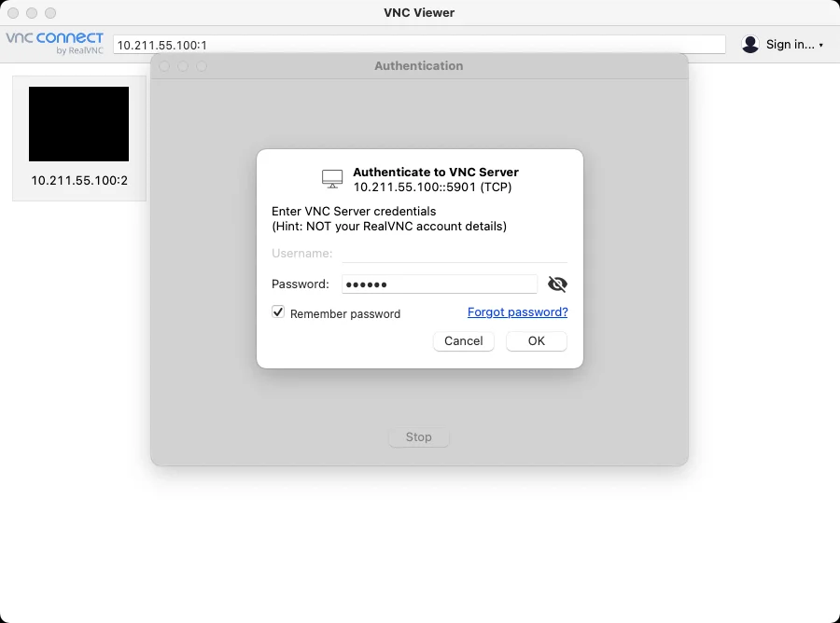Select the 10.211.55.100:2 connection label
This screenshot has width=840, height=623.
79,180
